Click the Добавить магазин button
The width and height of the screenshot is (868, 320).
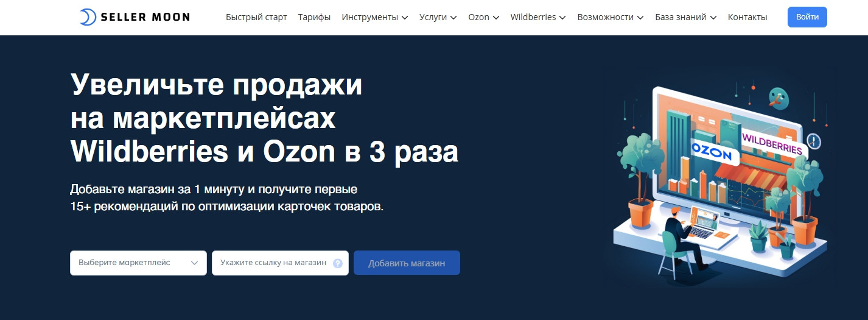407,263
